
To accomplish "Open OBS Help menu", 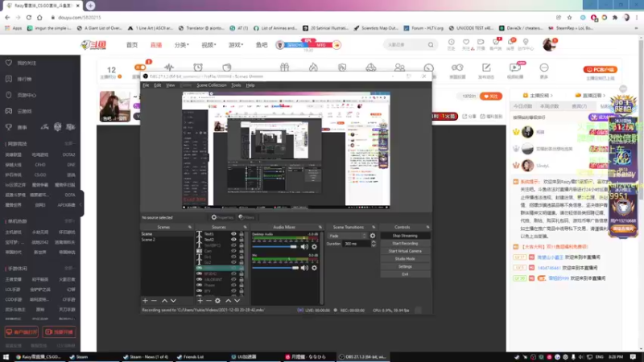I will pos(250,85).
